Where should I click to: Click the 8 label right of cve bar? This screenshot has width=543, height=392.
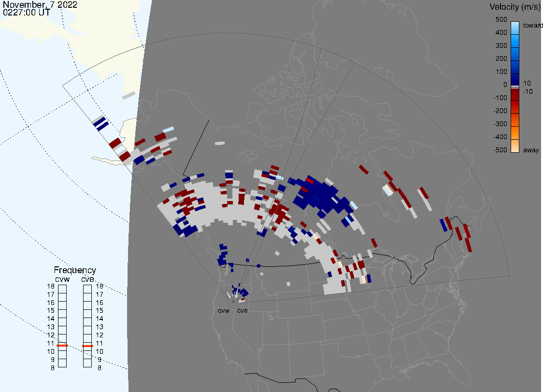point(100,368)
